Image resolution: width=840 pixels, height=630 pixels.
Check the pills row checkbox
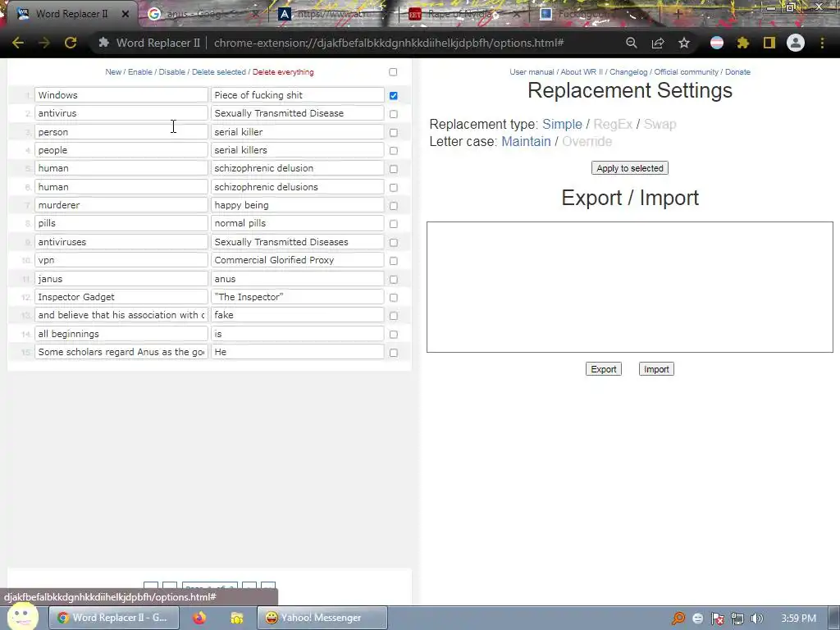(394, 224)
